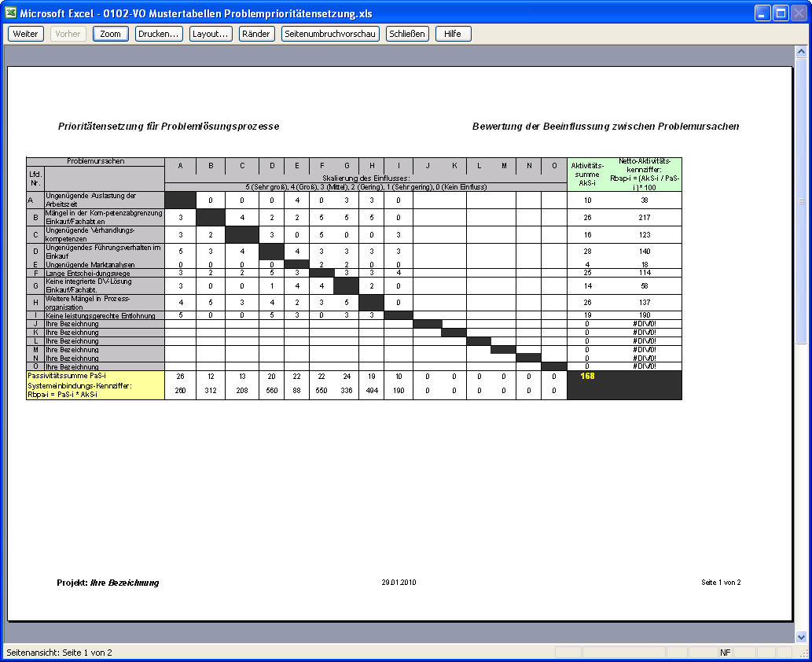The image size is (812, 662).
Task: Minimize the Excel window
Action: pos(762,13)
